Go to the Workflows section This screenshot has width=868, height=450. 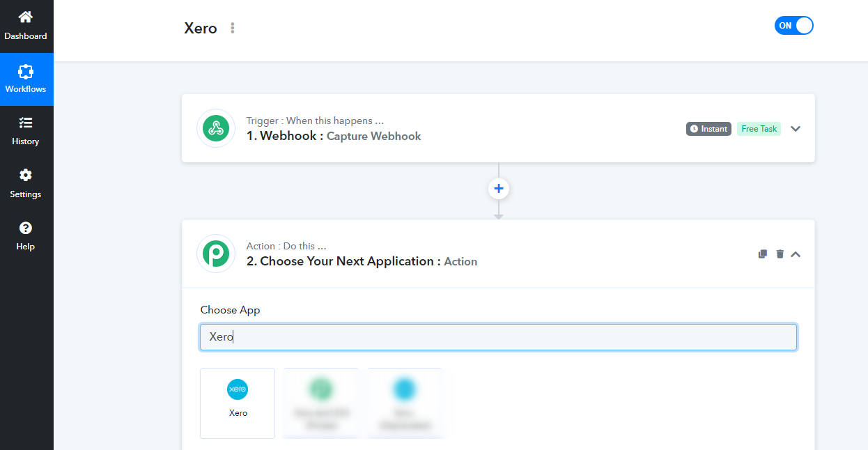coord(26,79)
